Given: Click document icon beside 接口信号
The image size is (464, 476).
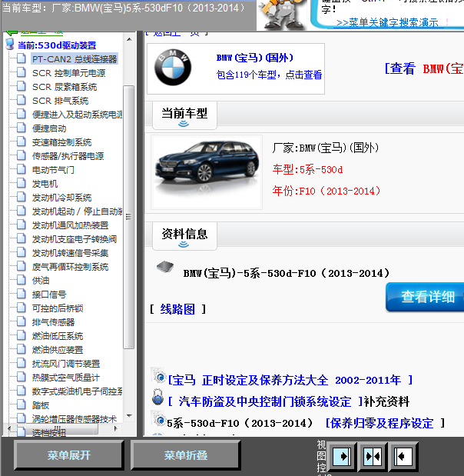Looking at the screenshot, I should 22,294.
